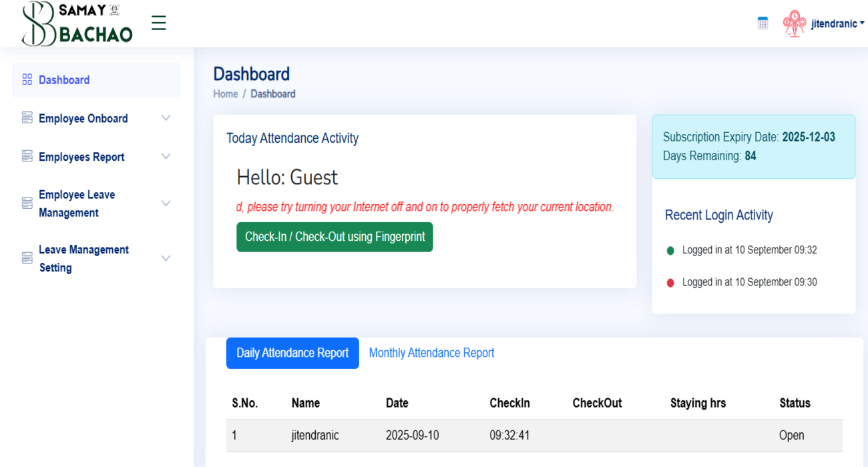Switch to the Monthly Attendance Report tab

[x=431, y=352]
